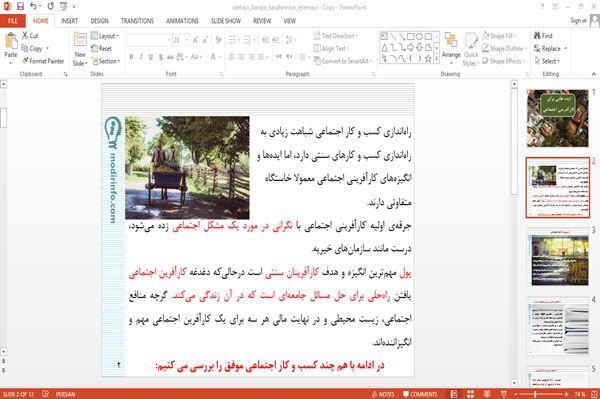Collapse the ribbon
This screenshot has height=399, width=600.
click(594, 74)
